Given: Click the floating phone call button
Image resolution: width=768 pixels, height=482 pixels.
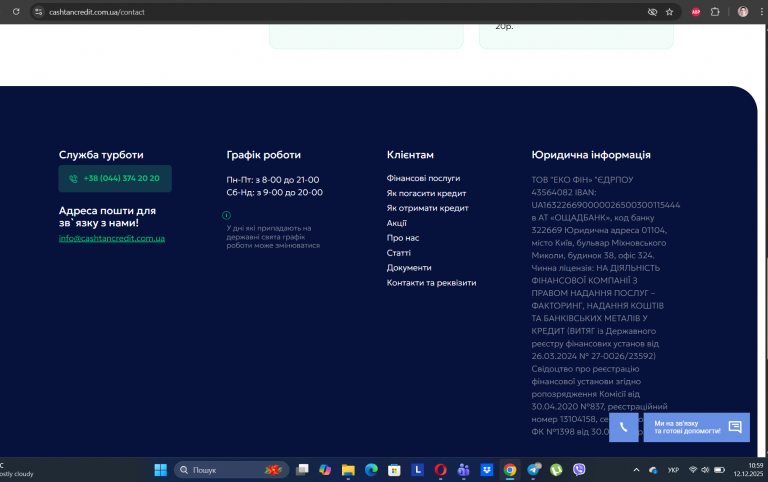Looking at the screenshot, I should (x=624, y=427).
